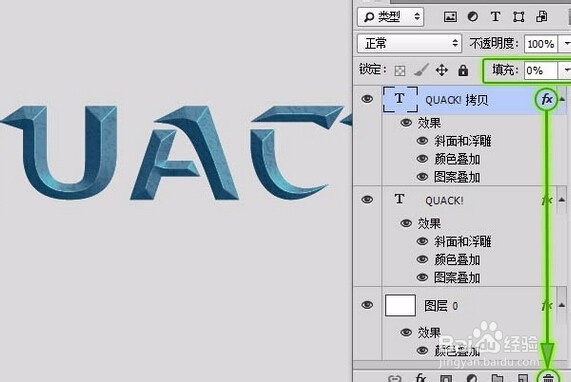Open the 填充 slider arrow
This screenshot has height=382, width=571.
pyautogui.click(x=565, y=70)
